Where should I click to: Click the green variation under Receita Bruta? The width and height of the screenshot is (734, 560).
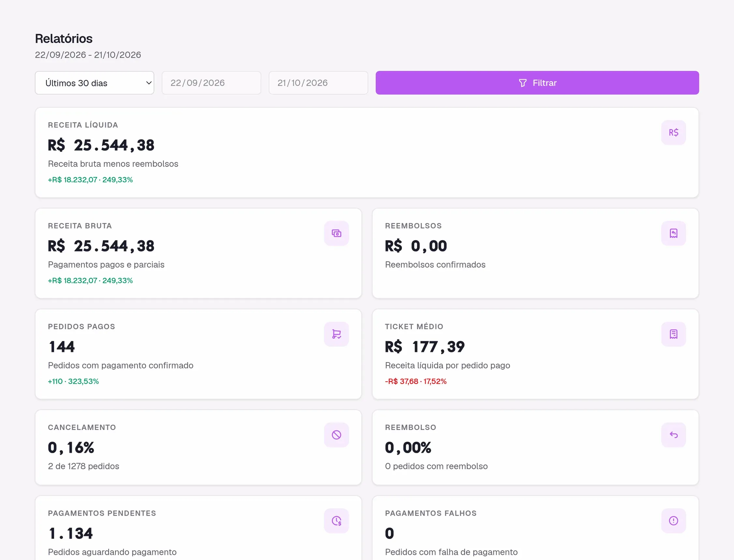[x=90, y=280]
